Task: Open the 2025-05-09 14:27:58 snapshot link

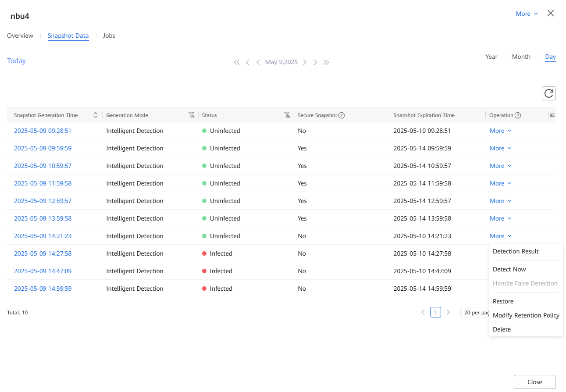Action: tap(43, 253)
